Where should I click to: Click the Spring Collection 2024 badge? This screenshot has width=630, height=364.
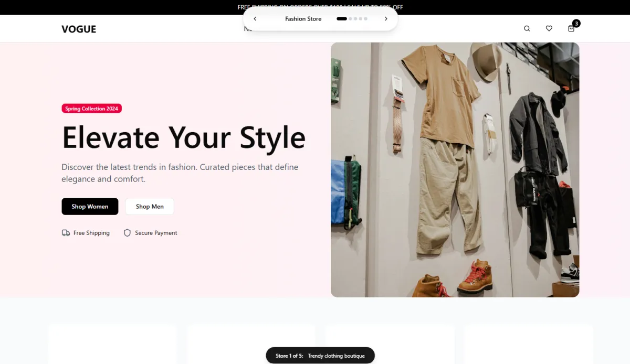pyautogui.click(x=92, y=109)
